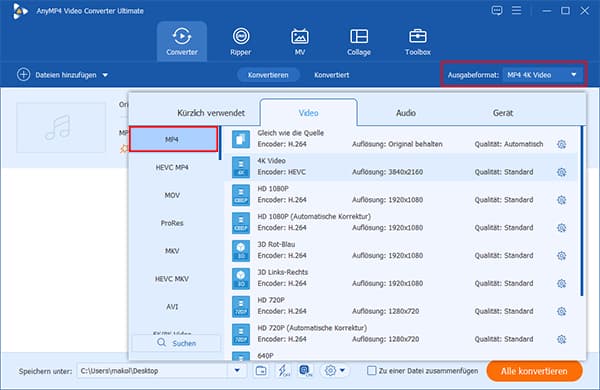Select the Konvertieren tab
The image size is (600, 390).
point(268,75)
